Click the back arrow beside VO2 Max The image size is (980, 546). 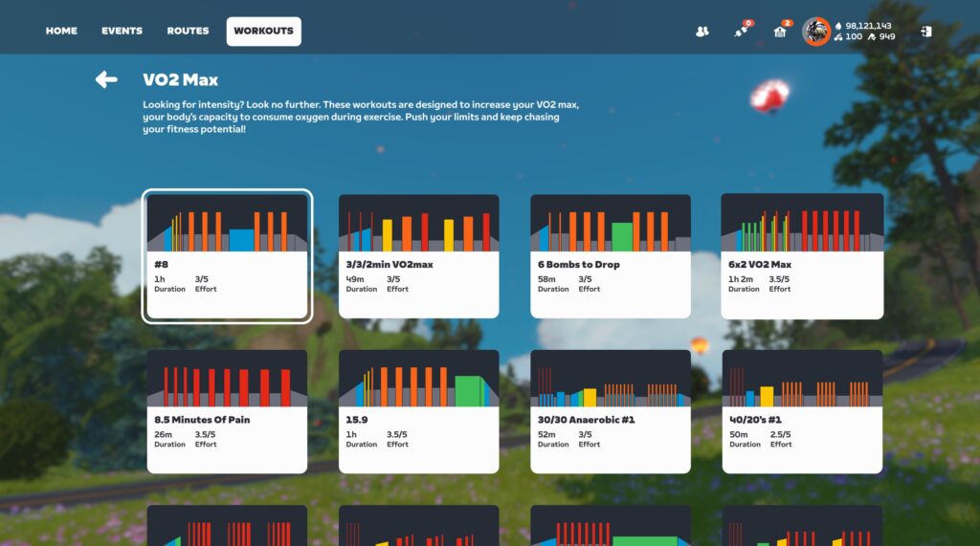[106, 80]
